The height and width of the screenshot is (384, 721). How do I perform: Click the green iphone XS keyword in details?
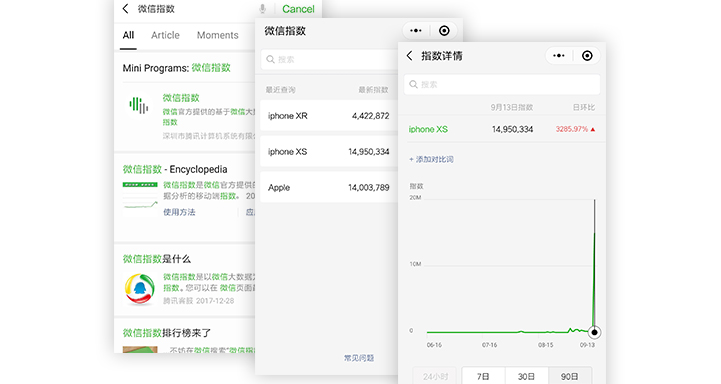coord(428,129)
